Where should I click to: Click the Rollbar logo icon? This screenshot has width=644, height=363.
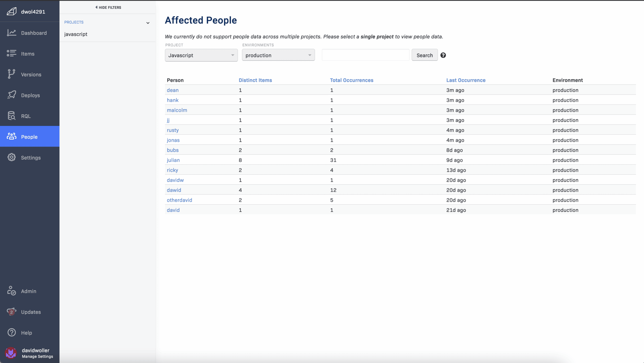[x=12, y=12]
